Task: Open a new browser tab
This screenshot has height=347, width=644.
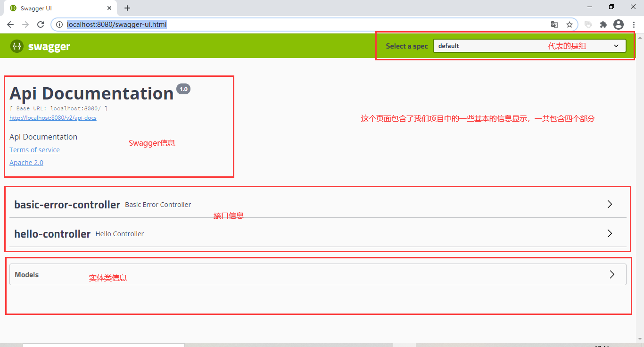Action: pyautogui.click(x=127, y=8)
